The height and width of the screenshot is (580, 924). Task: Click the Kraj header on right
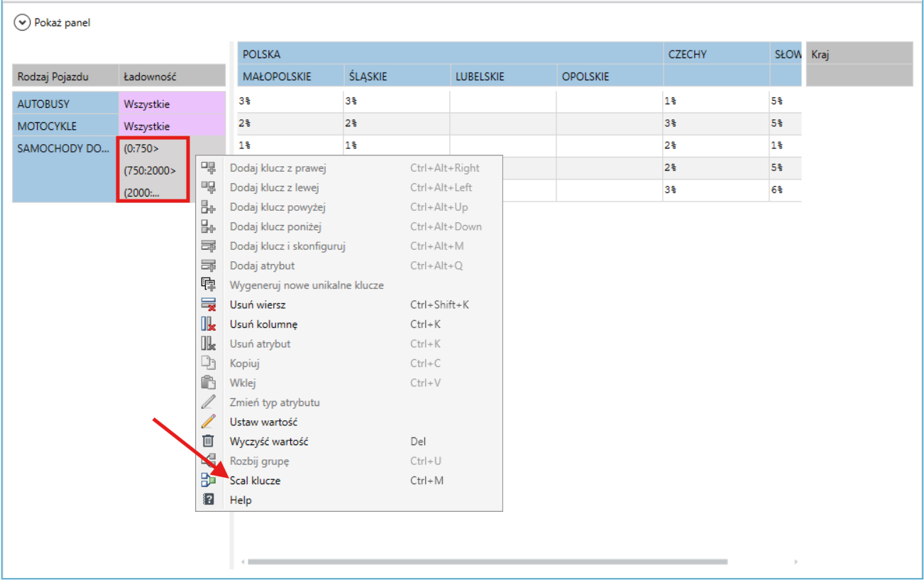tap(859, 55)
